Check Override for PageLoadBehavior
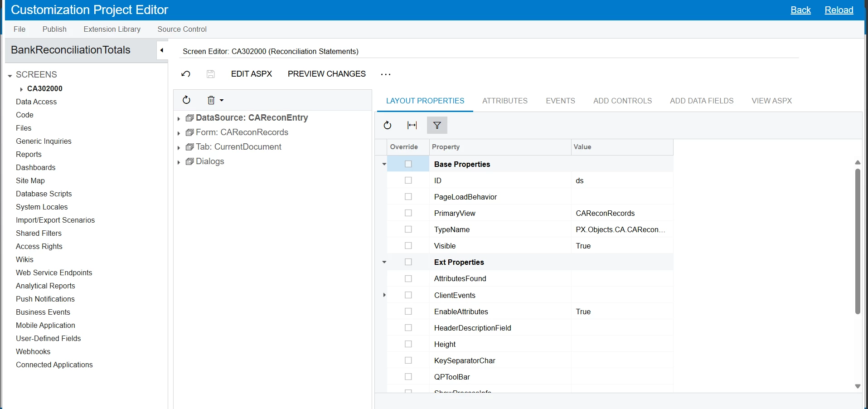Image resolution: width=868 pixels, height=409 pixels. pyautogui.click(x=408, y=197)
